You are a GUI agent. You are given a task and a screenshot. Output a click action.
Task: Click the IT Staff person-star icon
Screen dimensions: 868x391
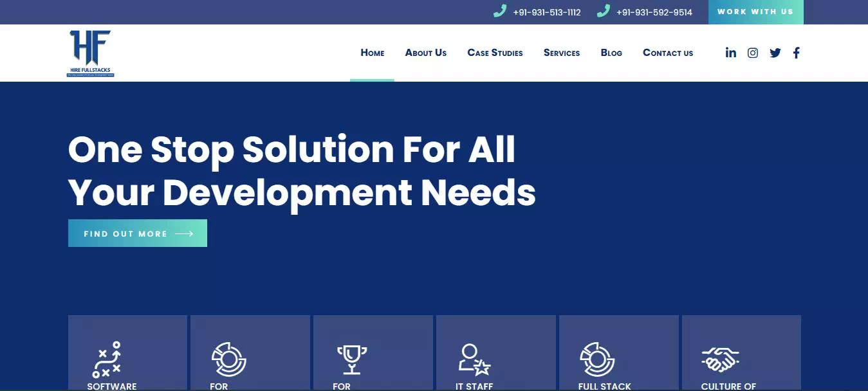(x=474, y=359)
